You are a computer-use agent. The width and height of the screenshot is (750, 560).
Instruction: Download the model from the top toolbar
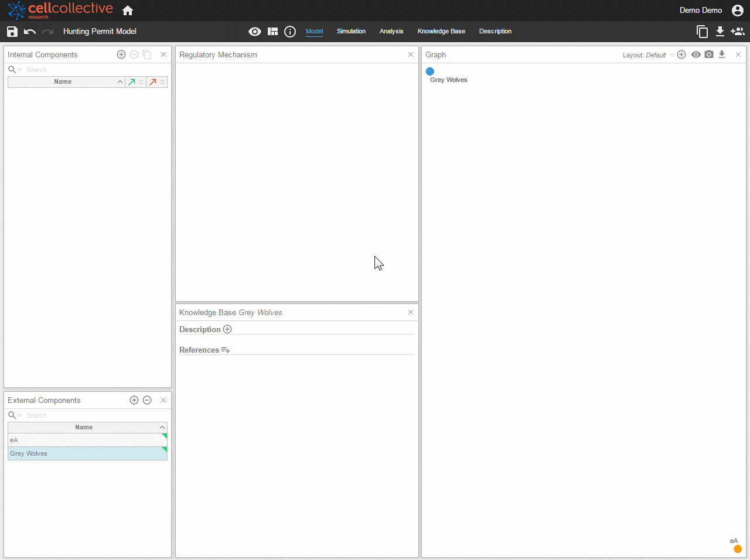[720, 32]
